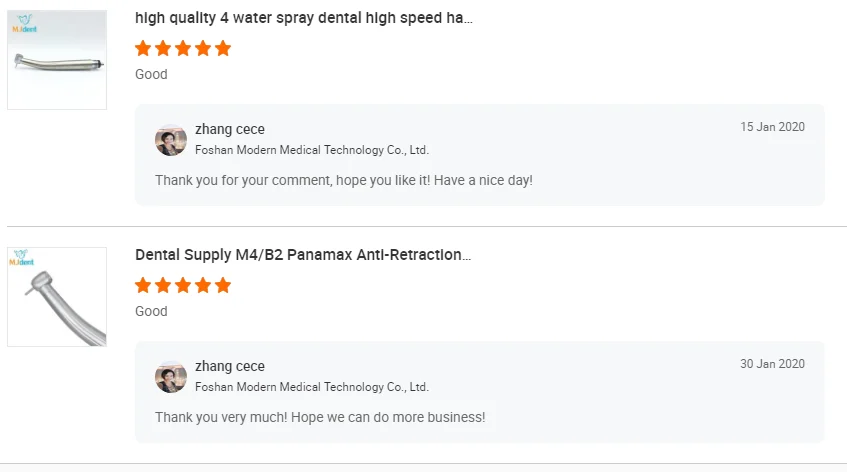Click the Panamax Anti-Retraction handpiece thumbnail
The width and height of the screenshot is (847, 472).
pos(57,297)
